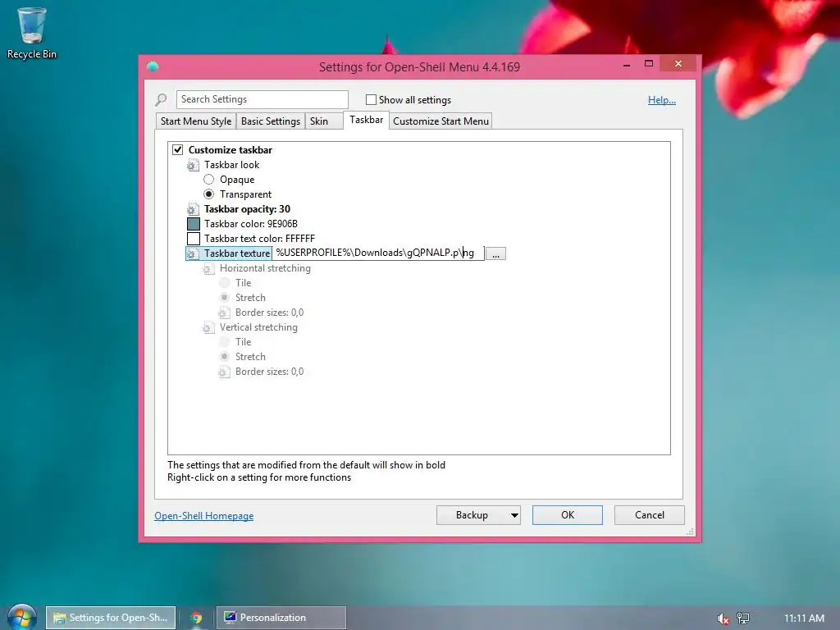The image size is (840, 630).
Task: Switch to the Start Menu Style tab
Action: [196, 121]
